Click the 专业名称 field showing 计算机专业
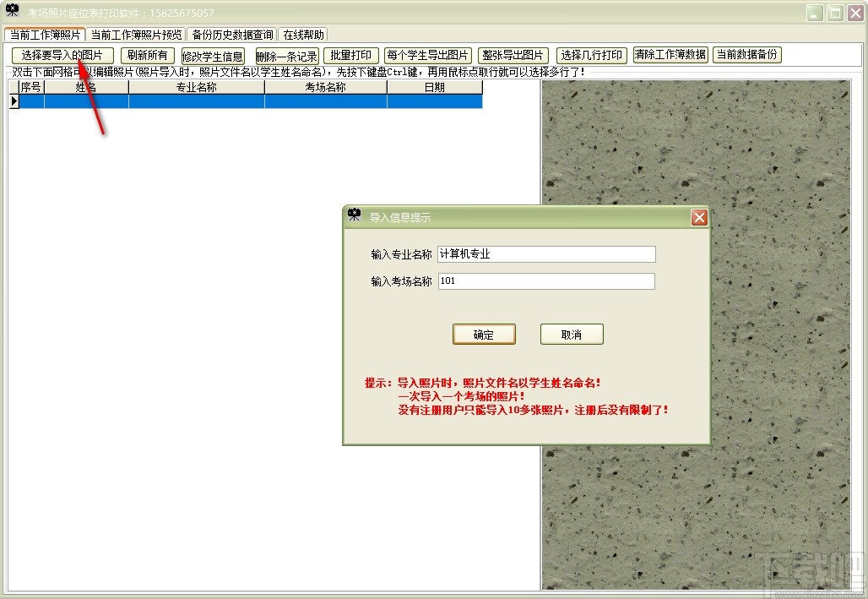Image resolution: width=868 pixels, height=599 pixels. coord(546,254)
